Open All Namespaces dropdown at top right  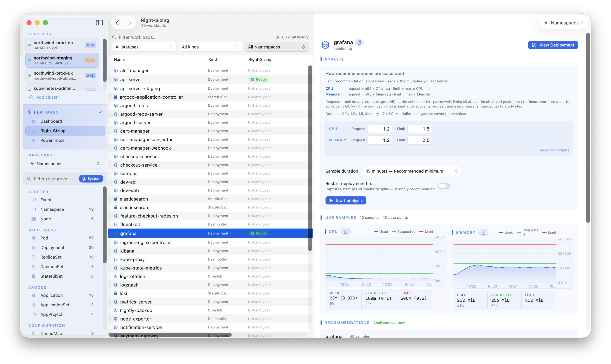pyautogui.click(x=564, y=23)
